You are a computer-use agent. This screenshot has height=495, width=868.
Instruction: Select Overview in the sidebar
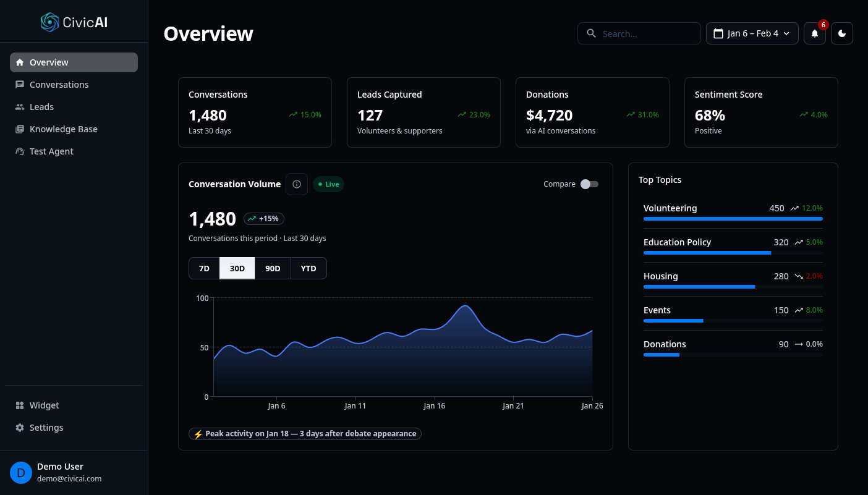point(74,62)
